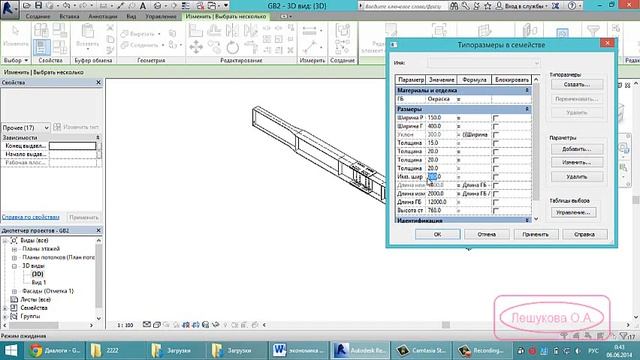Click the search binoculars icon in title bar
The height and width of the screenshot is (360, 640).
click(x=454, y=6)
